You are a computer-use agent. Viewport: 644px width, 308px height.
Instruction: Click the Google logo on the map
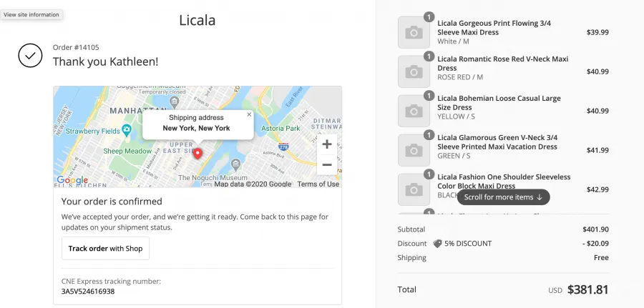tap(72, 180)
